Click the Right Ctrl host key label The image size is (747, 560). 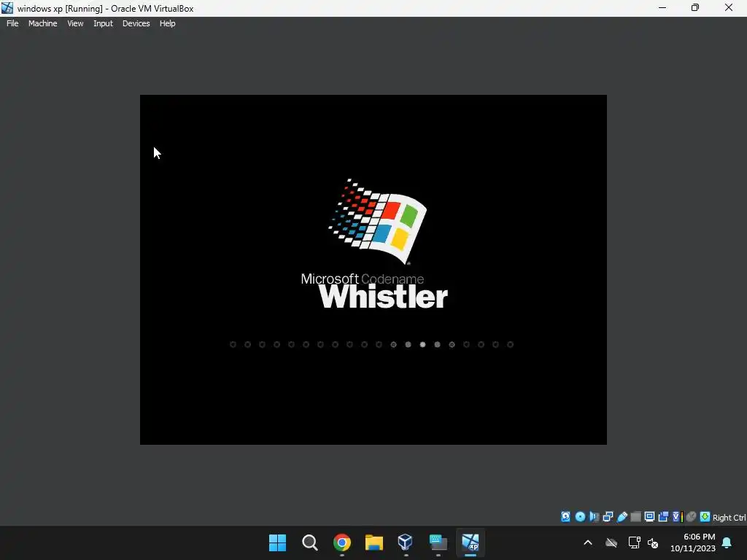(x=729, y=518)
